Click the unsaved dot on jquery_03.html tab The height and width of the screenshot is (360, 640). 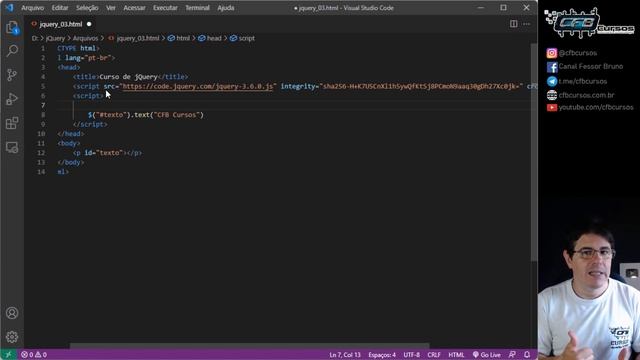89,24
